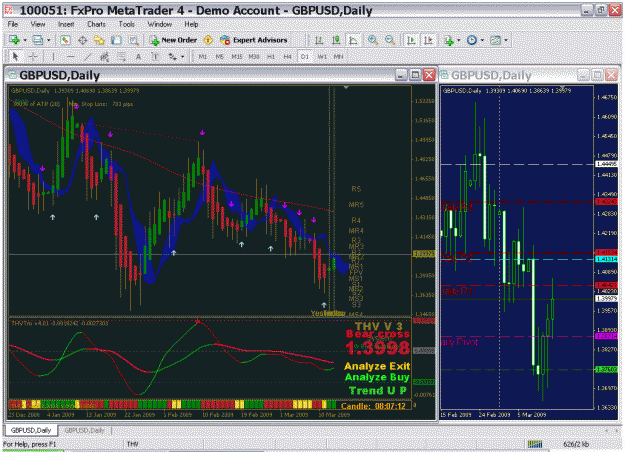625x452 pixels.
Task: Switch to MN timeframe
Action: (338, 57)
